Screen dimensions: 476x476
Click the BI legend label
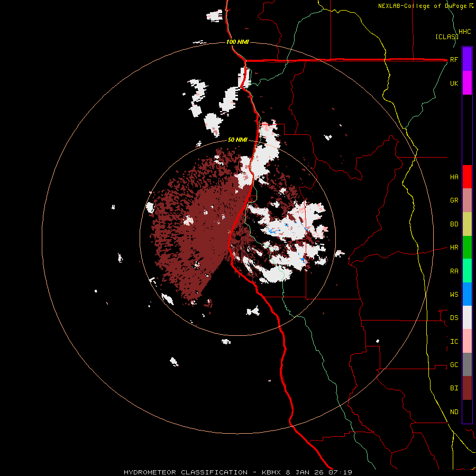454,388
